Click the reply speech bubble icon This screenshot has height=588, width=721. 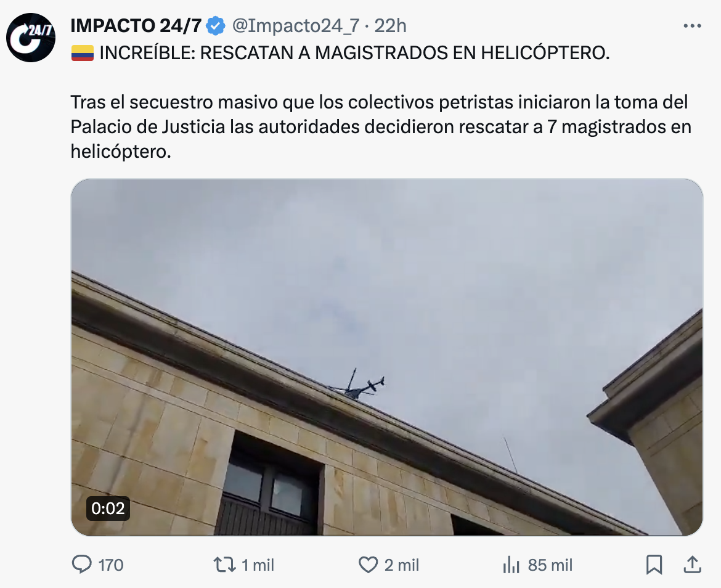coord(82,564)
